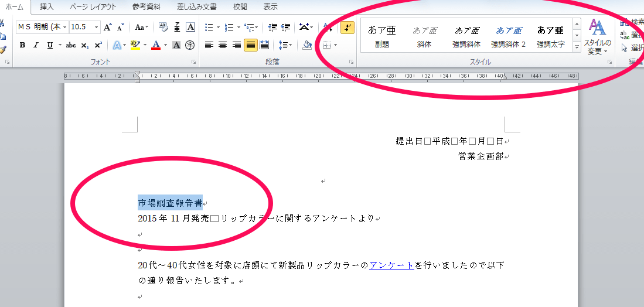This screenshot has height=307, width=644.
Task: Click the Bullets list icon
Action: (209, 27)
